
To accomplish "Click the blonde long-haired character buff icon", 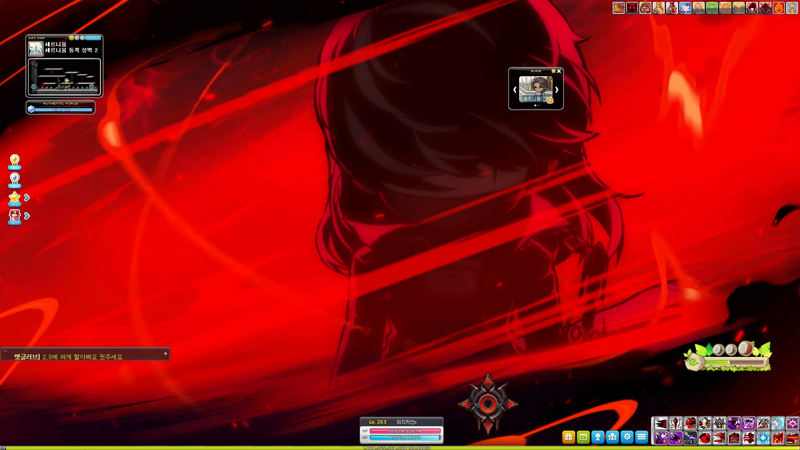I will [698, 8].
